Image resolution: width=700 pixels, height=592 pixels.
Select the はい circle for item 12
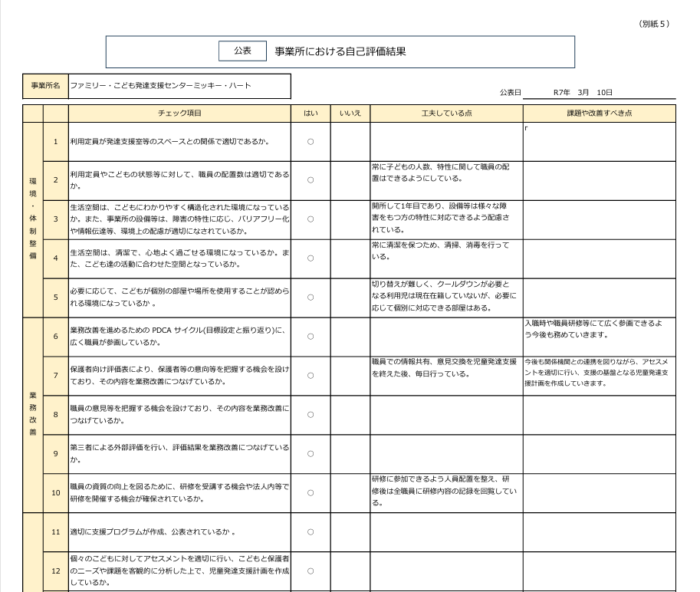(x=311, y=571)
